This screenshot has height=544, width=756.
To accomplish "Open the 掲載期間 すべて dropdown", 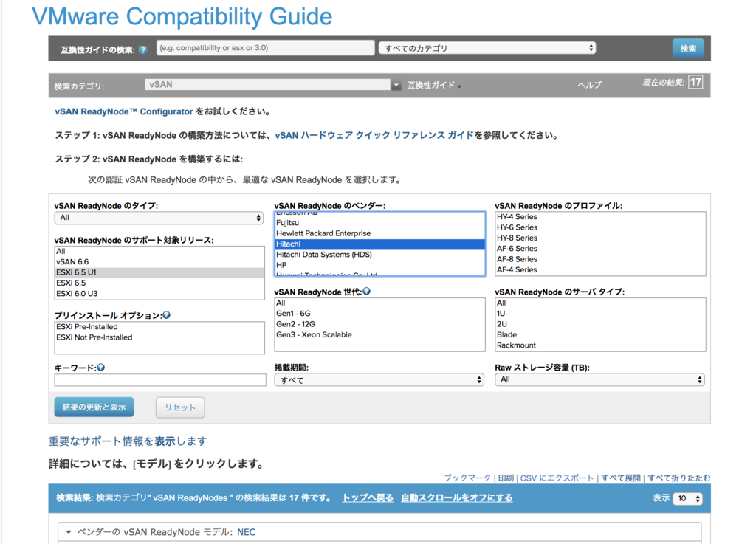I will (379, 380).
